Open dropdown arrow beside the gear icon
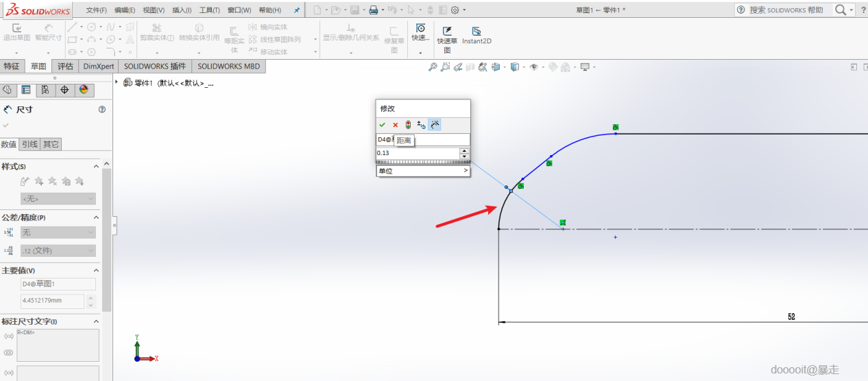The width and height of the screenshot is (868, 381). (x=464, y=10)
